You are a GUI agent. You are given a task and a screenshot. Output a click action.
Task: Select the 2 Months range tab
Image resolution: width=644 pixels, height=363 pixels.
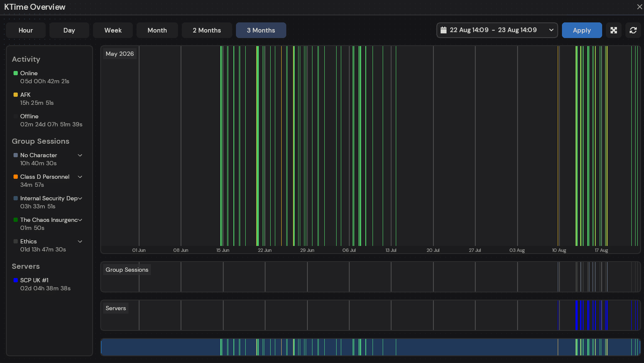(x=207, y=30)
